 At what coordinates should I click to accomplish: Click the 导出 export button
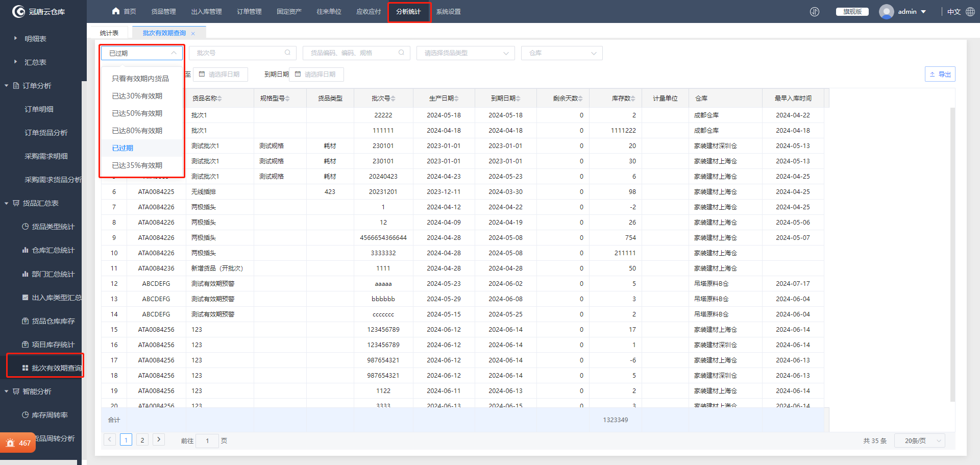(940, 75)
